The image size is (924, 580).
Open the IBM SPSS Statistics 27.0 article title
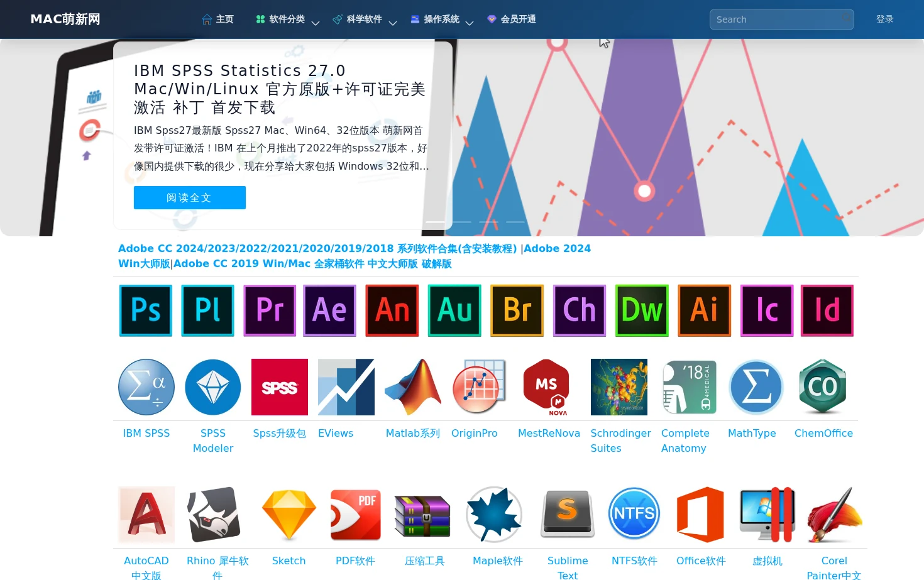pyautogui.click(x=280, y=89)
